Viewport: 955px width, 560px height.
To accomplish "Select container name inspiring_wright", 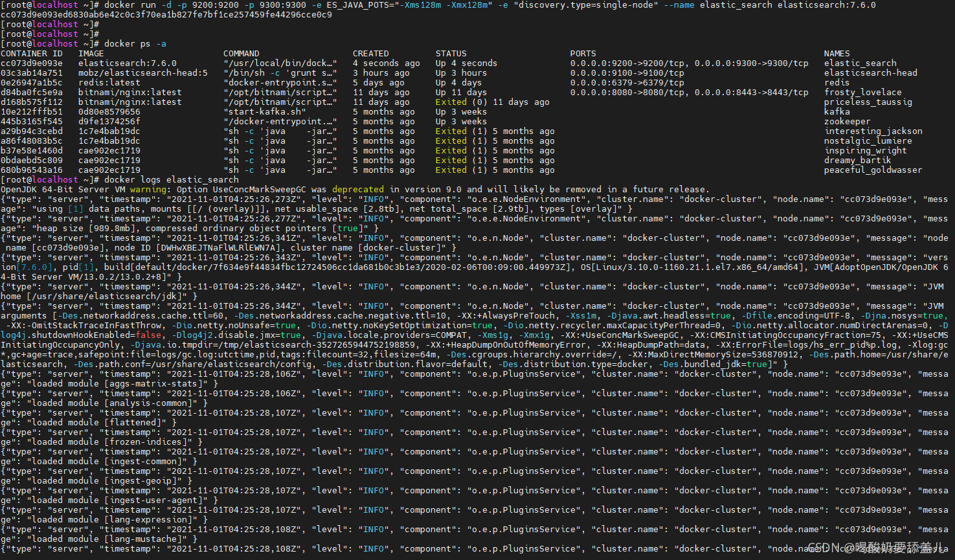I will (866, 151).
